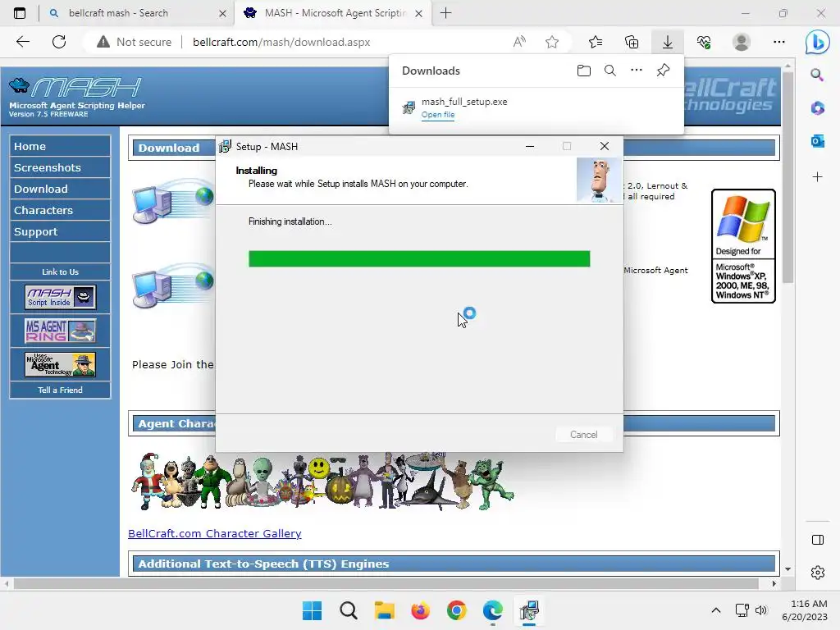
Task: Search downloads in the Downloads panel
Action: (x=610, y=71)
